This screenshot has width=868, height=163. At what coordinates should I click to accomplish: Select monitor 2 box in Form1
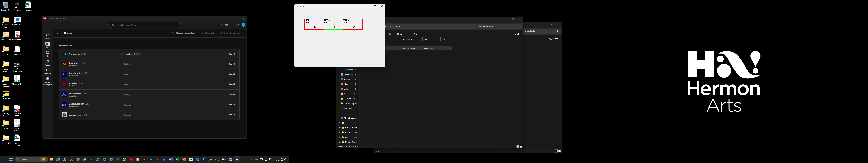tap(353, 24)
